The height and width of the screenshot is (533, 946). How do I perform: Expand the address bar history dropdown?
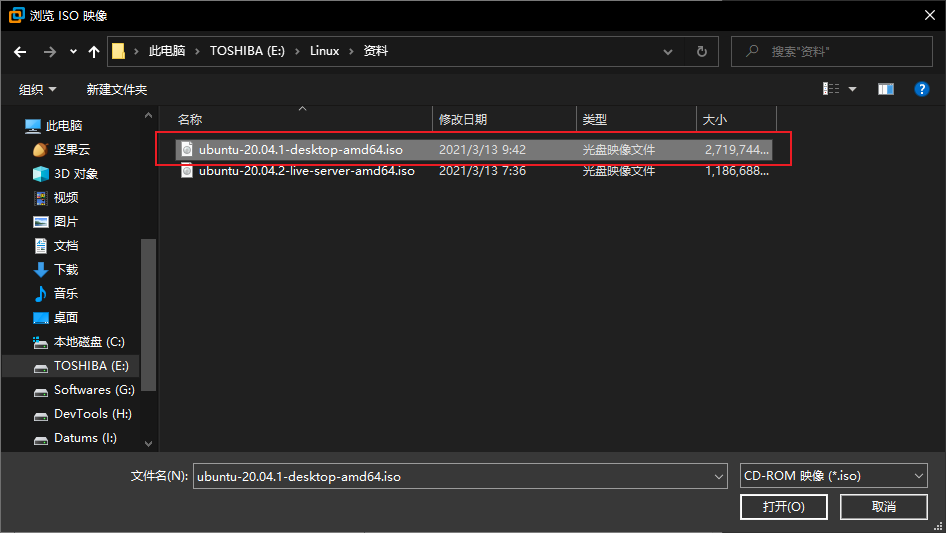tap(668, 52)
